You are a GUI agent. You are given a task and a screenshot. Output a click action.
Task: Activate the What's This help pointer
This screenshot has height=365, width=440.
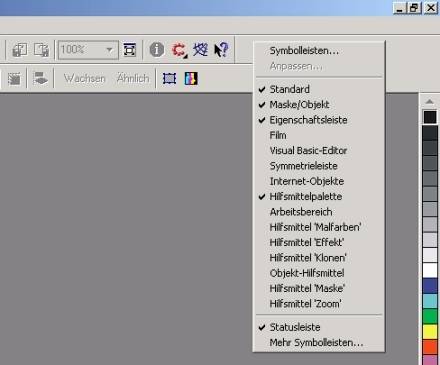[221, 50]
